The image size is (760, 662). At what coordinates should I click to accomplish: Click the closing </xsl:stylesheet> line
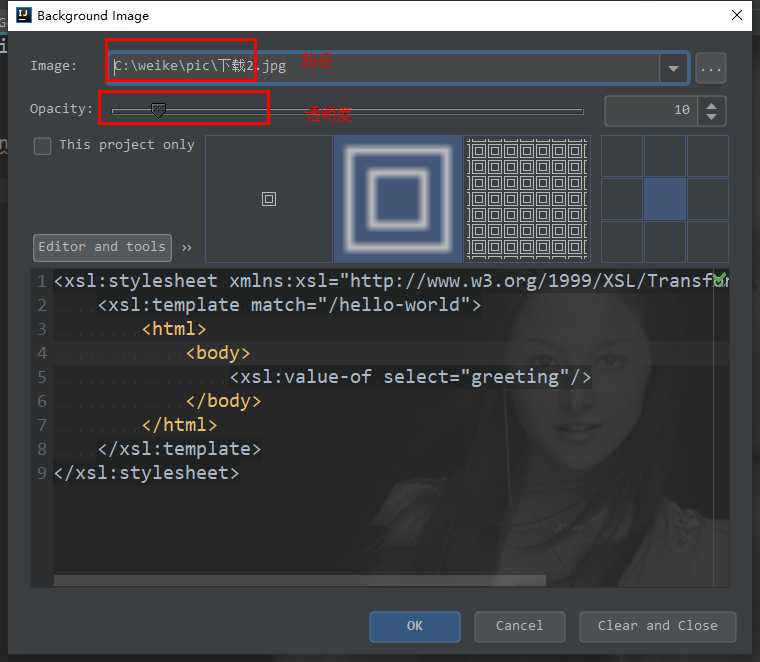pyautogui.click(x=147, y=473)
